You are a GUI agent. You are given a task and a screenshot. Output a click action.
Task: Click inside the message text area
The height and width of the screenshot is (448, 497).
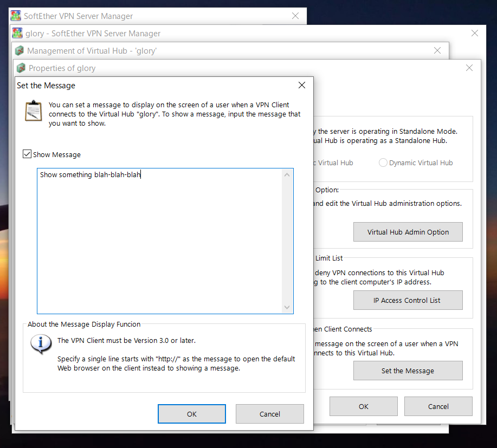(159, 241)
